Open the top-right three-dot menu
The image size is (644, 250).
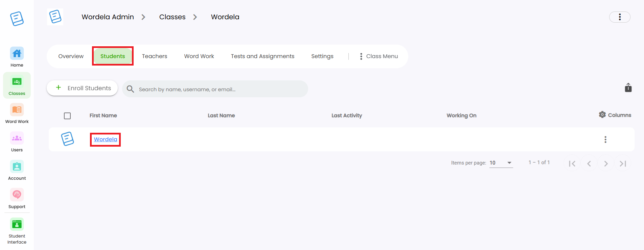point(620,17)
